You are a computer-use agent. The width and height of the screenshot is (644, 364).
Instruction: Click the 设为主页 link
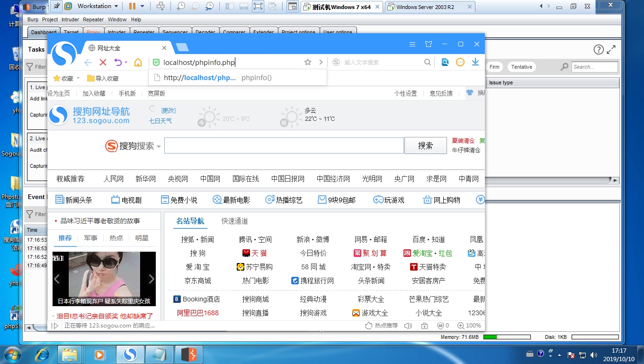point(59,93)
